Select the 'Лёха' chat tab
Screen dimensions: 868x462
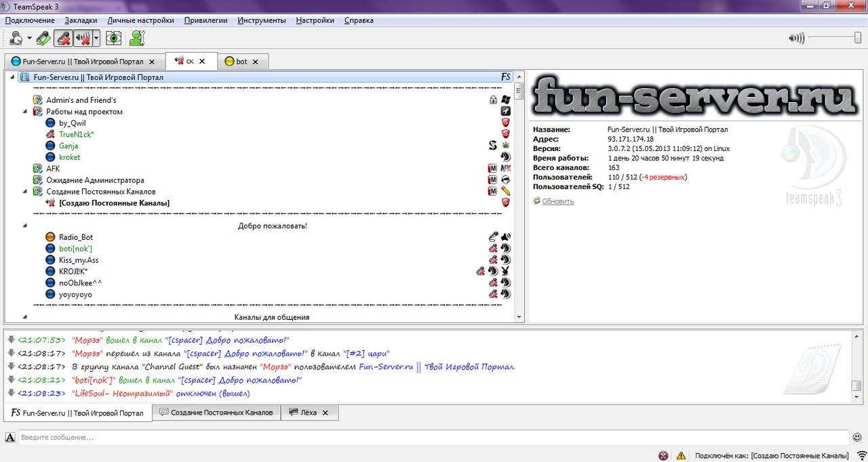click(x=308, y=413)
